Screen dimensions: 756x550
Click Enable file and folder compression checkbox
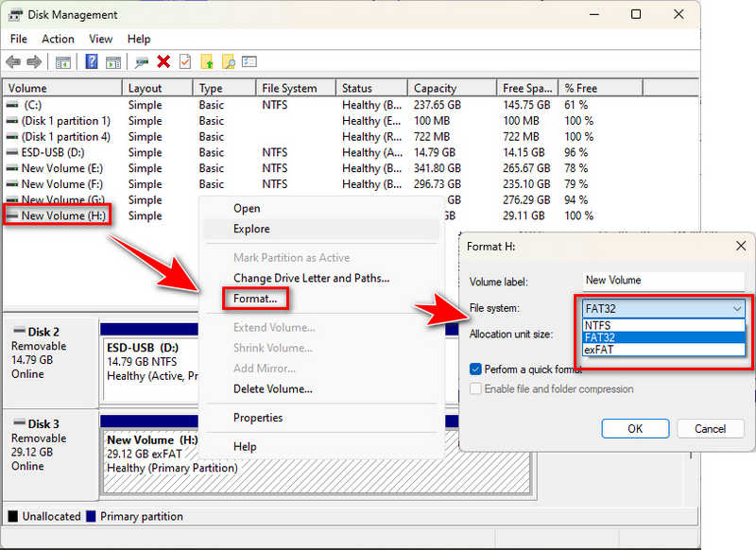click(475, 388)
